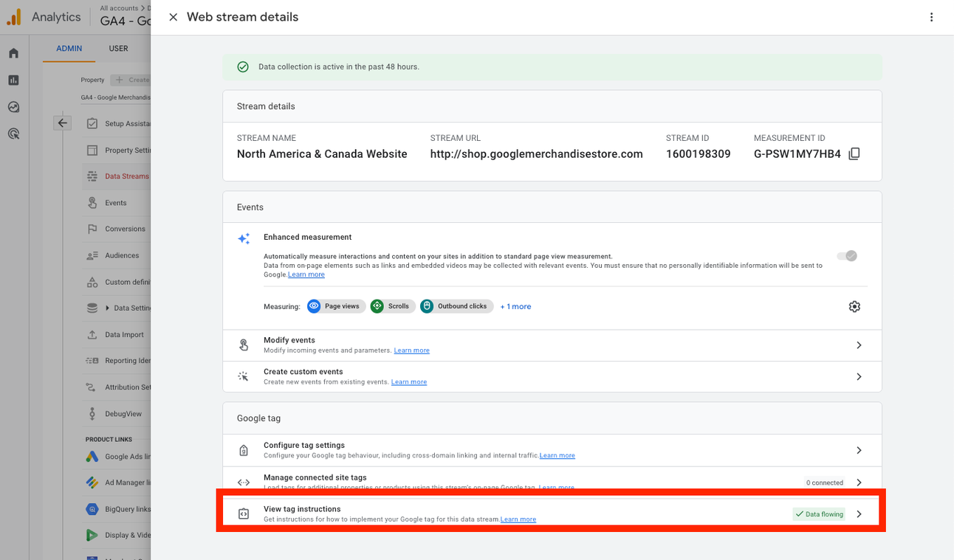The image size is (954, 560).
Task: Click the Scrolls measuring chip
Action: point(392,306)
